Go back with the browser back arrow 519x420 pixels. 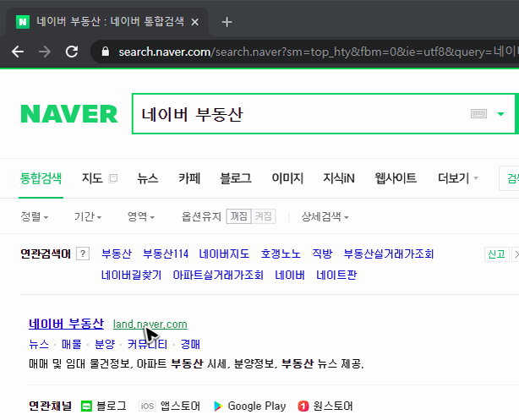point(18,52)
